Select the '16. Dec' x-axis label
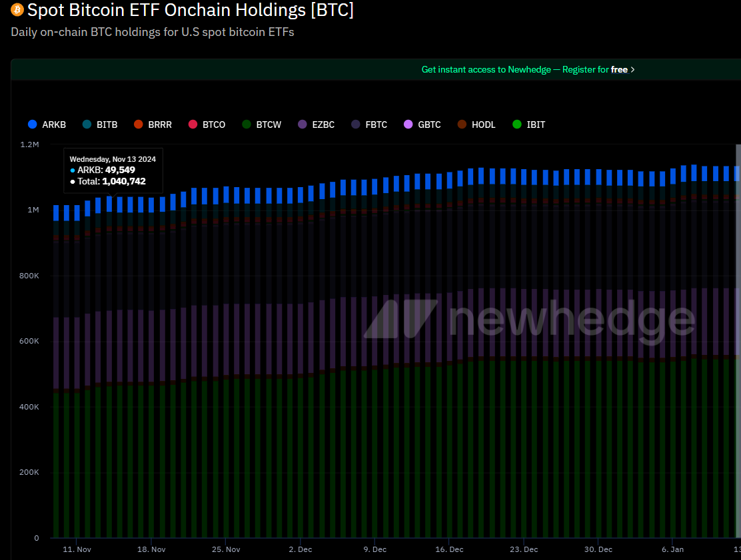This screenshot has height=560, width=741. (x=449, y=549)
